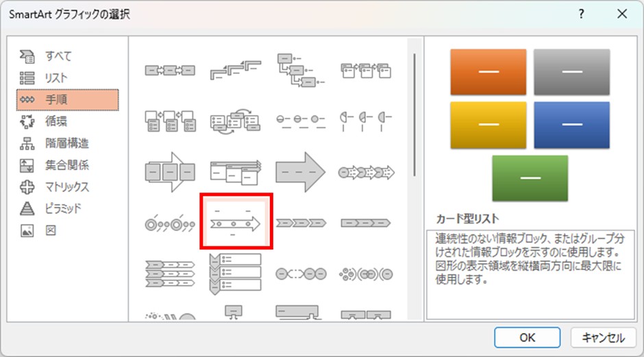The height and width of the screenshot is (357, 644).
Task: Dismiss the dialog with キャンセル
Action: coord(603,338)
